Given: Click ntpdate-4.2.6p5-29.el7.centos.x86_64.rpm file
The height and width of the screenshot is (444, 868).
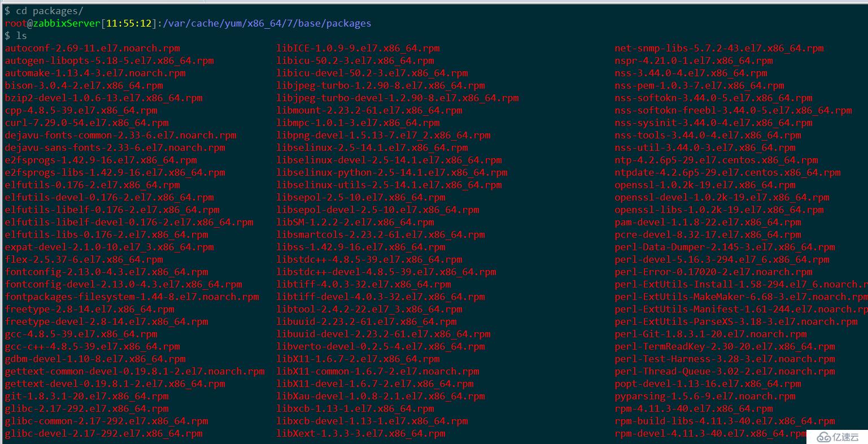Looking at the screenshot, I should point(728,173).
